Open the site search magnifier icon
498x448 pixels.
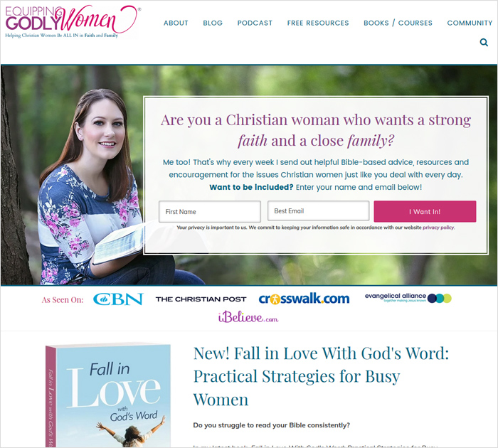click(x=484, y=42)
